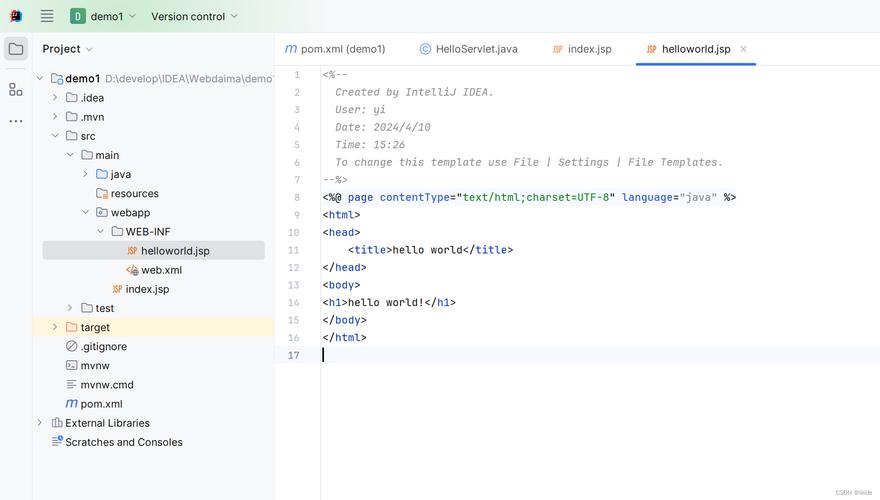The width and height of the screenshot is (880, 500).
Task: Click the IntelliJ IDEA logo icon
Action: 16,16
